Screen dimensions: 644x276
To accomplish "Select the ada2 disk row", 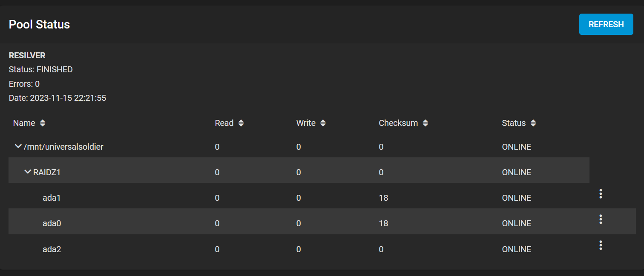I will point(322,249).
